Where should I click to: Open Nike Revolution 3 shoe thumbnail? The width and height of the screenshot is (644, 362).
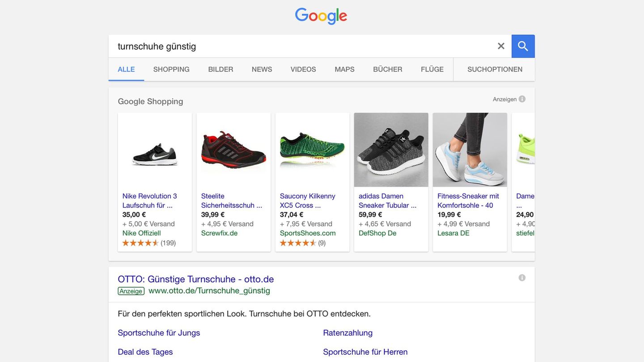(155, 150)
